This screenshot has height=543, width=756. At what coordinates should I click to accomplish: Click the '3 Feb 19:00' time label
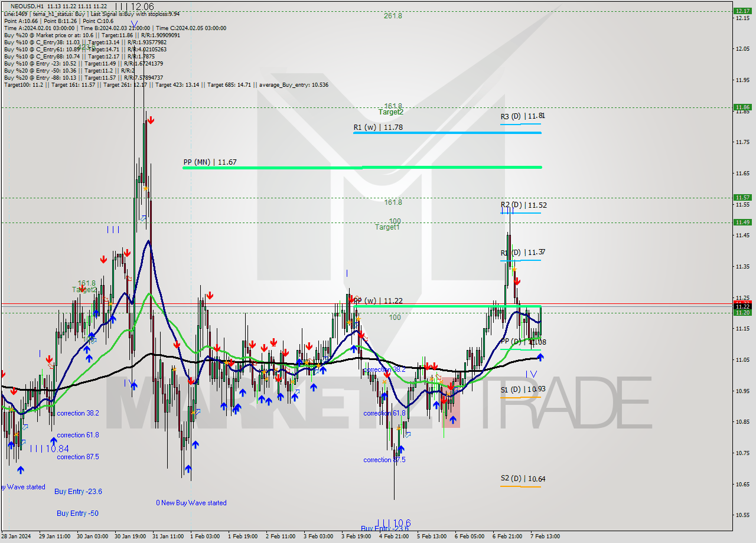pos(357,537)
